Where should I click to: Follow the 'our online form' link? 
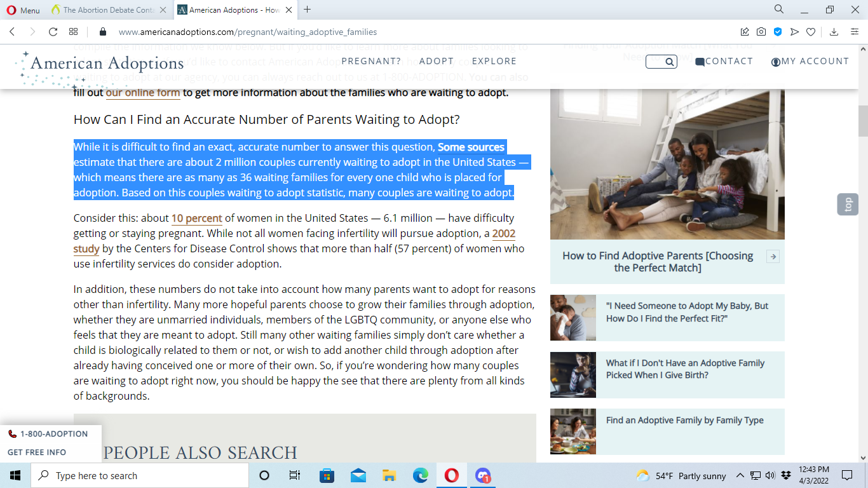click(143, 93)
